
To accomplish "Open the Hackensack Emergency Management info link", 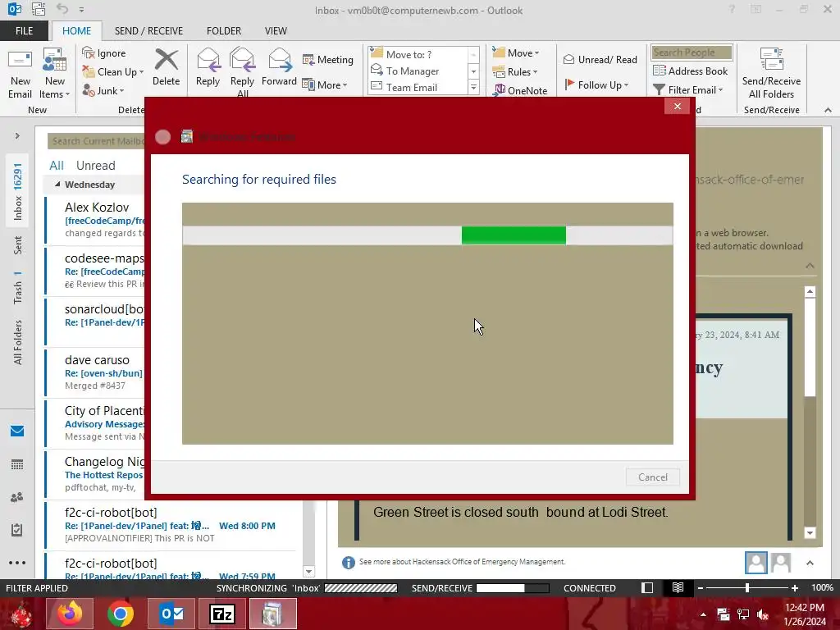I will click(462, 561).
